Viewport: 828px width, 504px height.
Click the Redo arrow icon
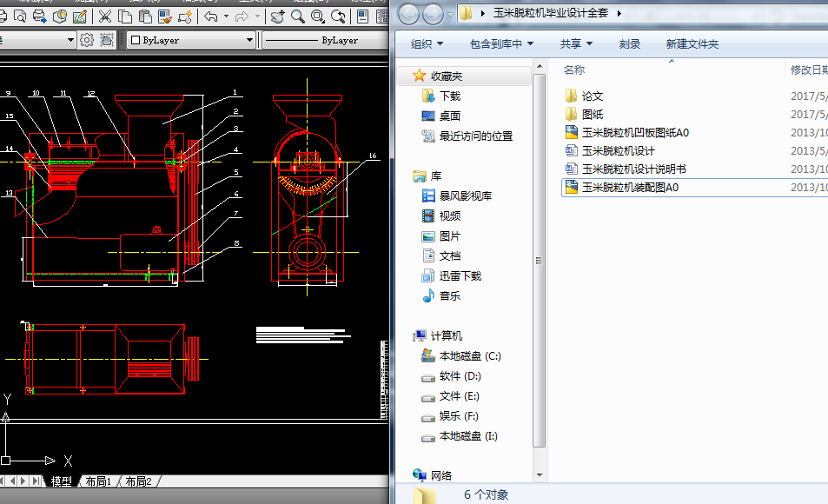242,17
